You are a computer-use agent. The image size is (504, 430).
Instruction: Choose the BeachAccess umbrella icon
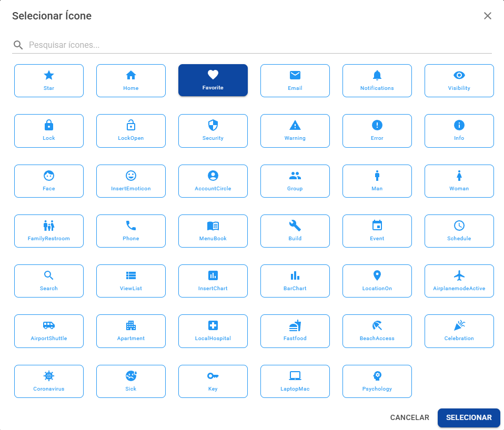377,331
